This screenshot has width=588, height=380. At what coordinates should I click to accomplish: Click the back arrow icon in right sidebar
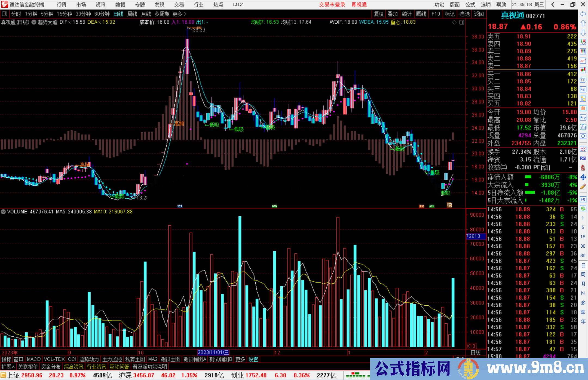tap(583, 14)
